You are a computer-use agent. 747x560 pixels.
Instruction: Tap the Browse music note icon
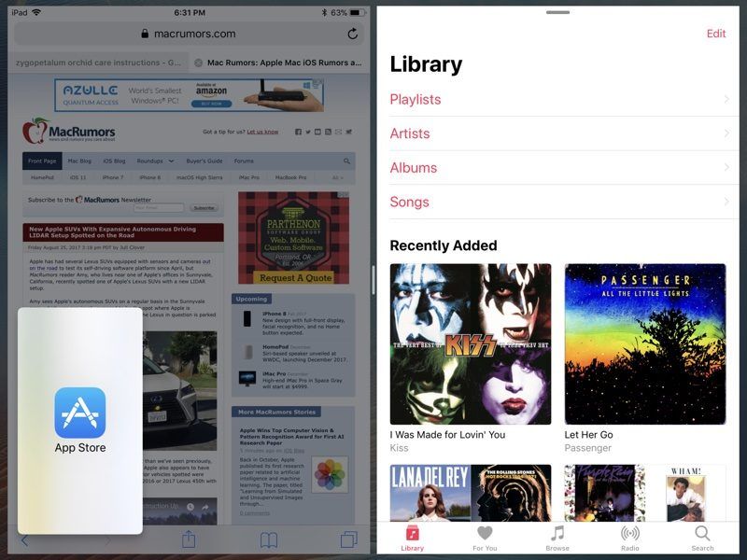(x=557, y=537)
